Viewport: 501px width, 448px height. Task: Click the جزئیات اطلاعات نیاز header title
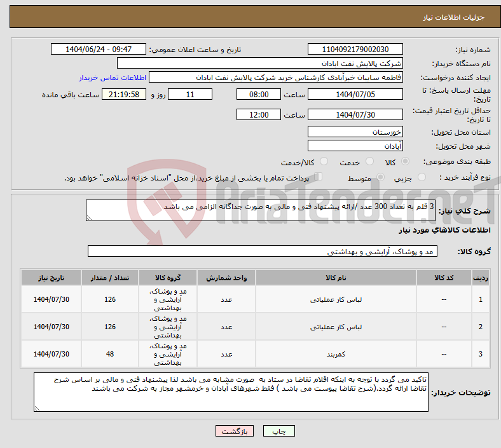454,17
